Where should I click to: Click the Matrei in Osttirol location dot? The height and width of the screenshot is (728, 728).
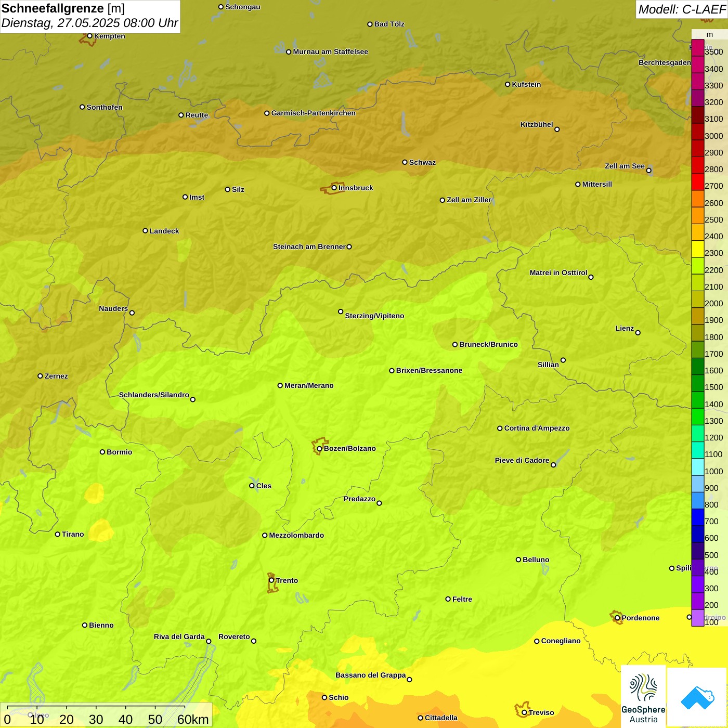591,277
